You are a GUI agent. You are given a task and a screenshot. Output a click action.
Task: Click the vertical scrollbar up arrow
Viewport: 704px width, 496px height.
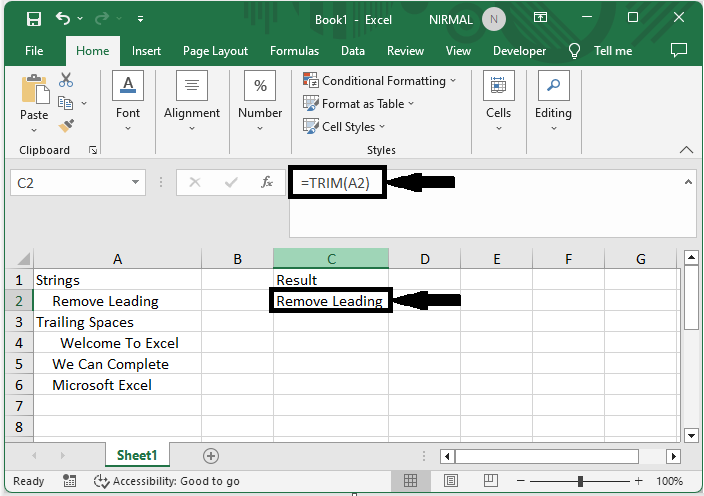click(x=691, y=258)
